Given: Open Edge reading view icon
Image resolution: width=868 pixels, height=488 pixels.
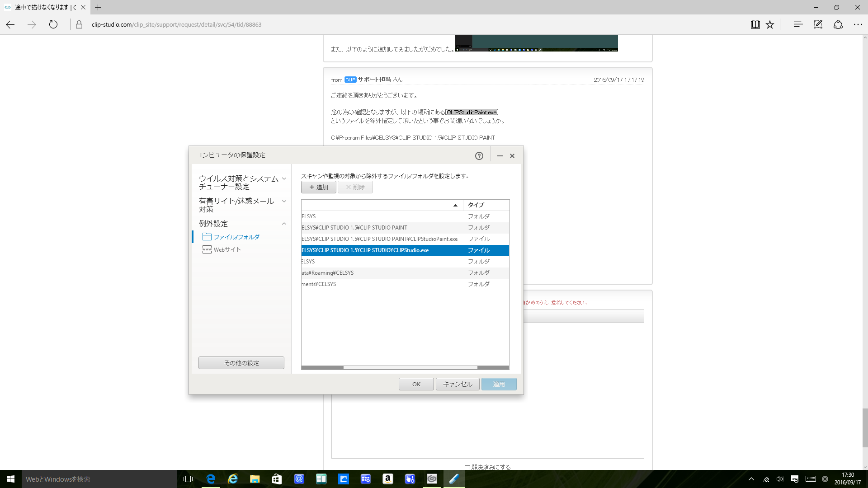Looking at the screenshot, I should (755, 25).
